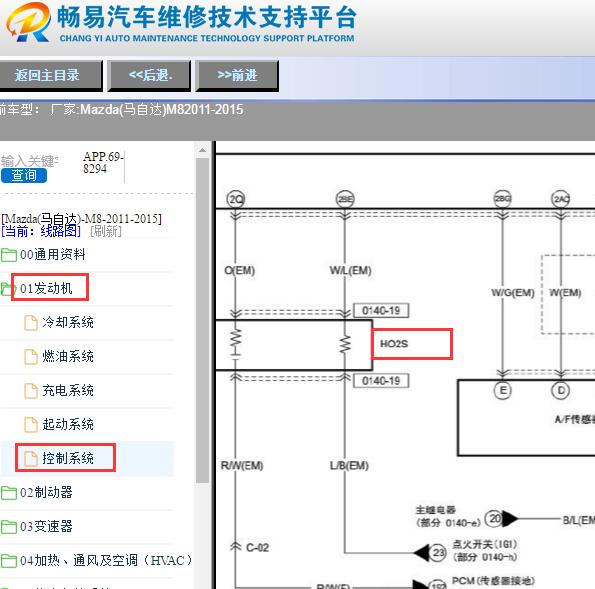Screen dimensions: 595x589
Task: Click the 查询 search button
Action: click(24, 175)
